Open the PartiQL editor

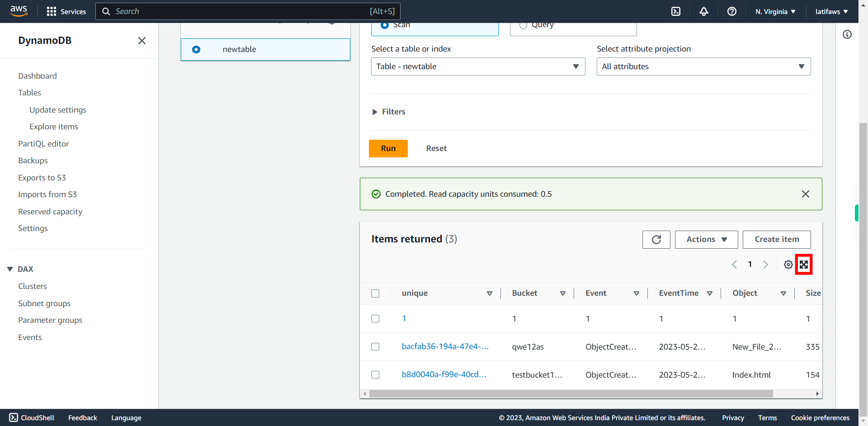(43, 144)
